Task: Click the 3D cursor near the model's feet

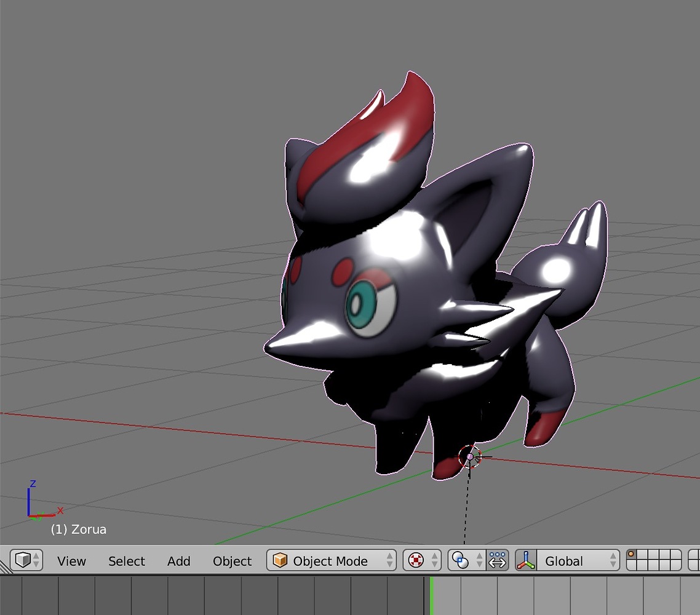Action: click(x=470, y=456)
